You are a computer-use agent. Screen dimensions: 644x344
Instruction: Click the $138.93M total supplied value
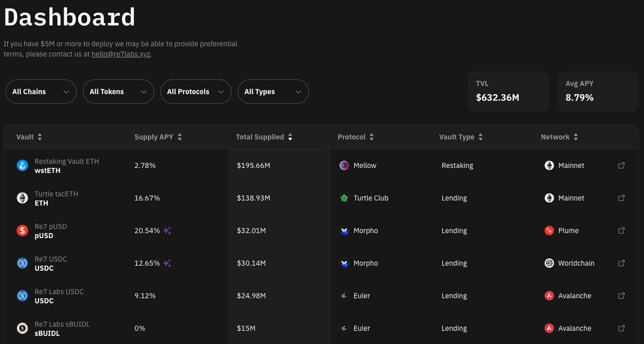pos(253,198)
